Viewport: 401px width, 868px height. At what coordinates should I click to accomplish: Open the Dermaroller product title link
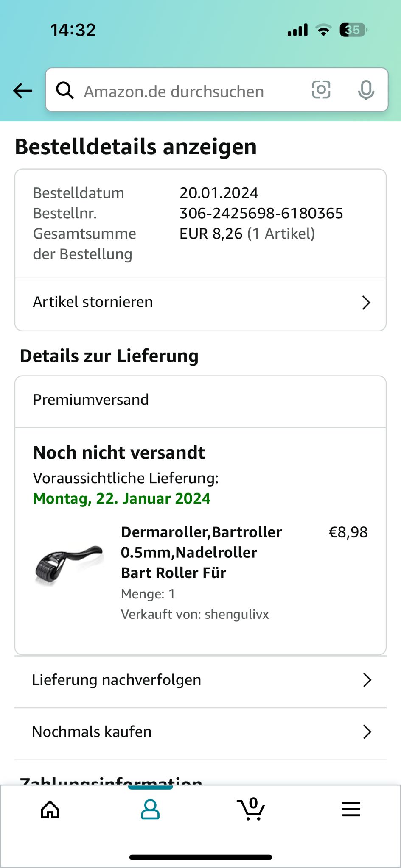click(202, 552)
